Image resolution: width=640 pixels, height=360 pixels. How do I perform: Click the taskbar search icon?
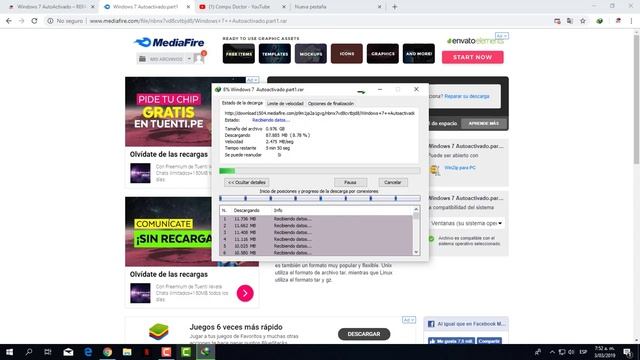click(29, 352)
